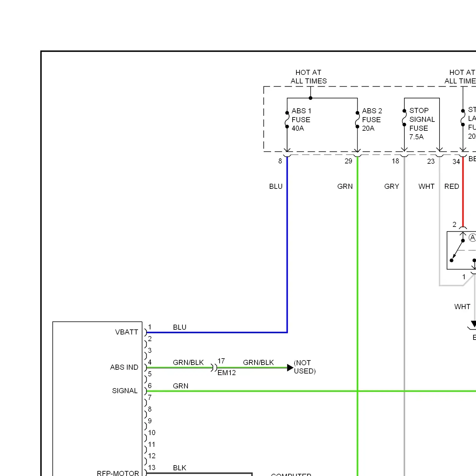
Task: Click connector pin number 6
Action: [150, 386]
